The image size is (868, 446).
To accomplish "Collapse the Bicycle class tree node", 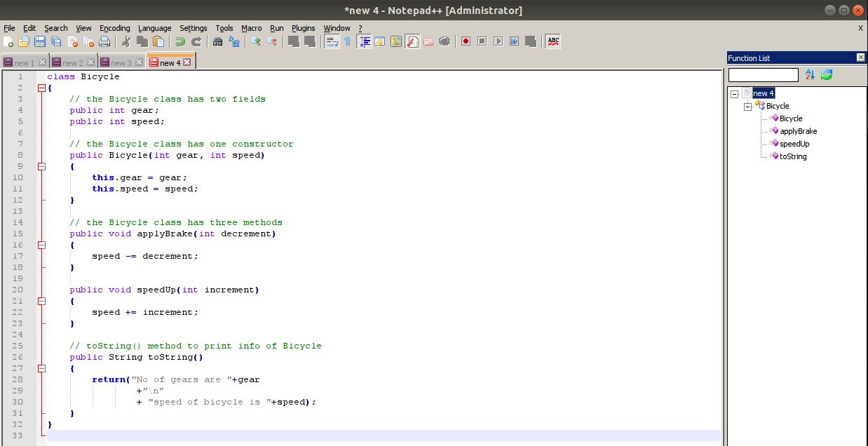I will (x=747, y=105).
